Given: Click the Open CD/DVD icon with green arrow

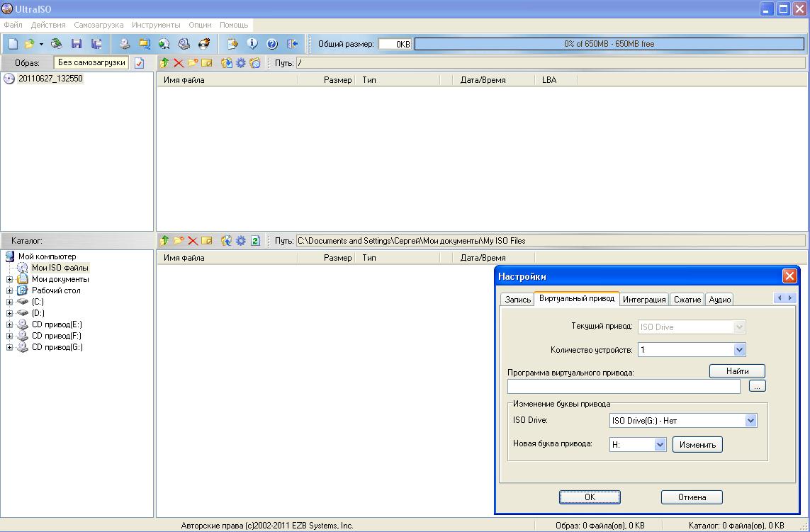Looking at the screenshot, I should tap(57, 44).
